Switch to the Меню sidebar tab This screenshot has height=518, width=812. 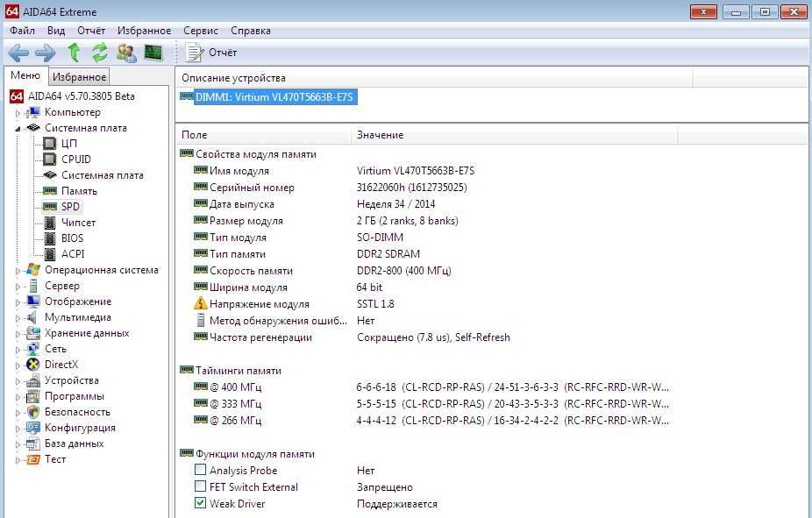click(25, 75)
